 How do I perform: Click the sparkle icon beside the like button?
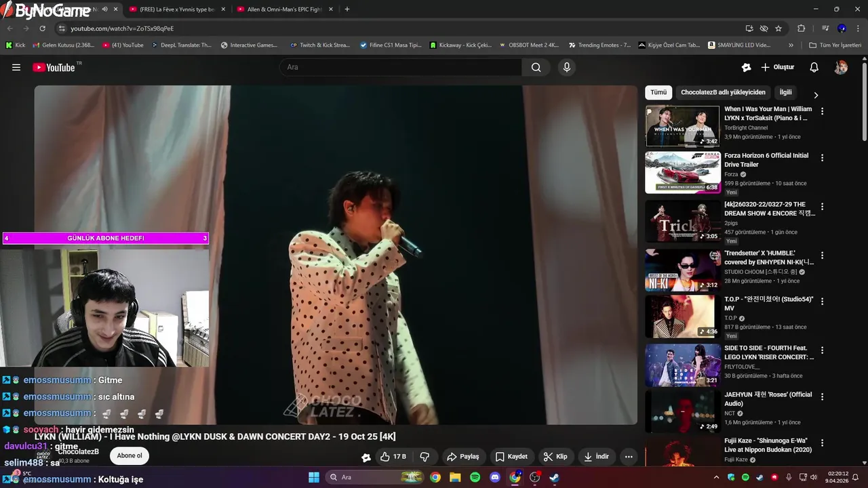point(366,457)
